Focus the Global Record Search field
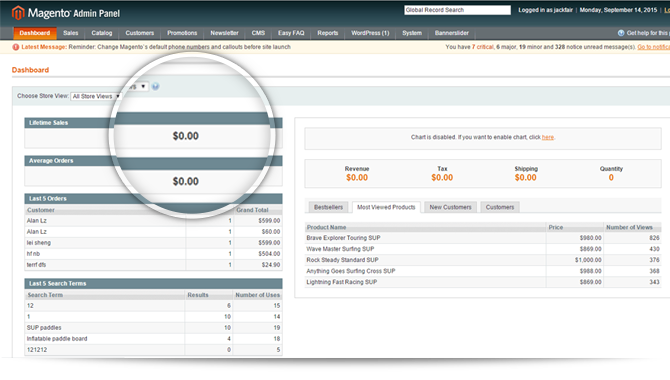Image resolution: width=670 pixels, height=380 pixels. [457, 10]
